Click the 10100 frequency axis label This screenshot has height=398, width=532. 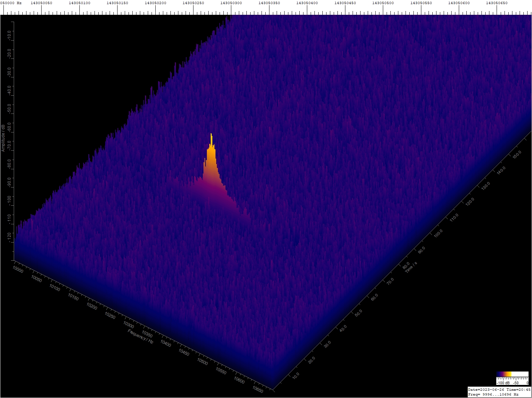pyautogui.click(x=55, y=288)
